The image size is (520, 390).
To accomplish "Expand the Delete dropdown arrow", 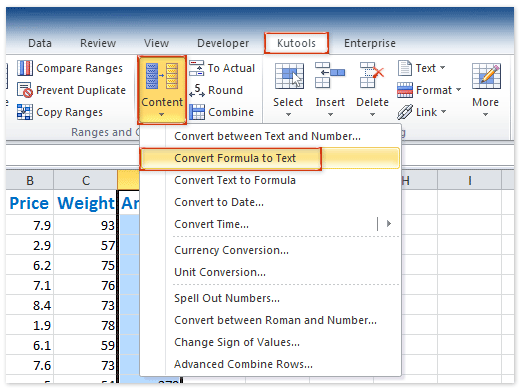I will 372,114.
